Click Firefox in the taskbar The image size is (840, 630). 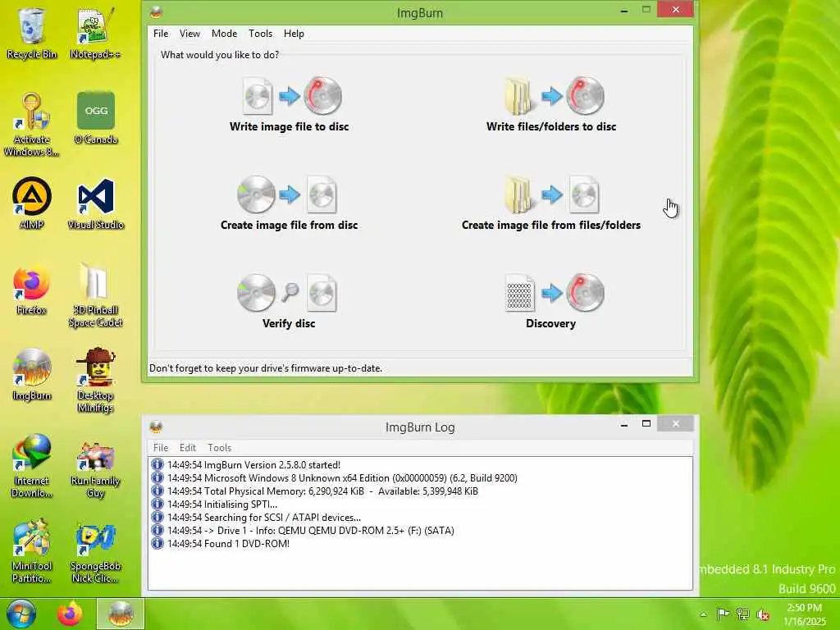point(70,614)
